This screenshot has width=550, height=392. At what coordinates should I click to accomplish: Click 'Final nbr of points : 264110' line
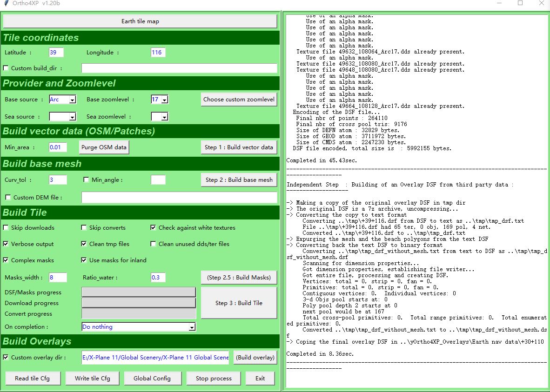(x=342, y=118)
